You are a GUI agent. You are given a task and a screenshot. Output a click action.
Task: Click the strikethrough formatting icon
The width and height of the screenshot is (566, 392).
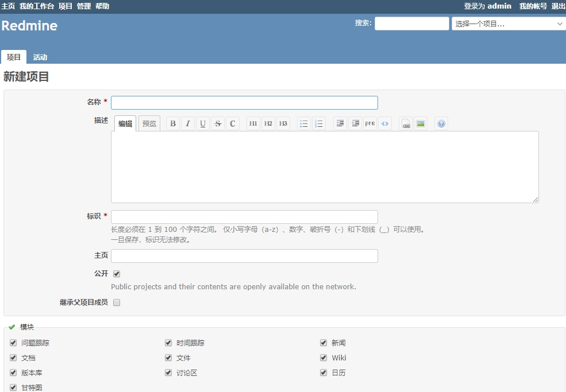click(x=218, y=123)
